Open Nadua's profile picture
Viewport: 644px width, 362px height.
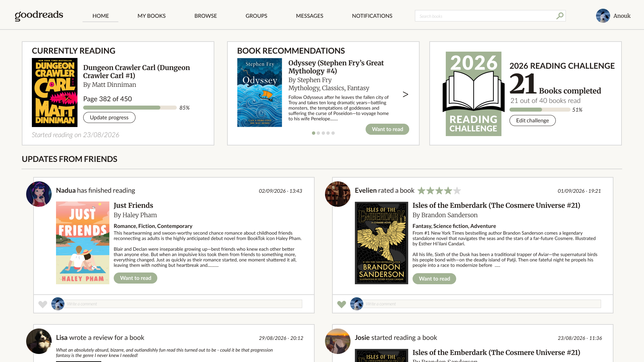point(39,194)
